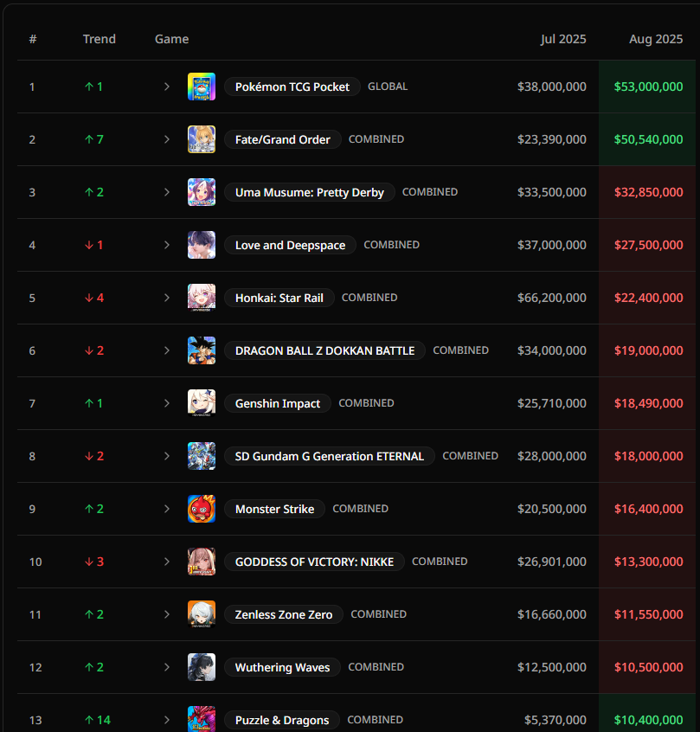Open the Uma Musume: Pretty Derby pill
Screen dimensions: 700x732
coord(310,192)
